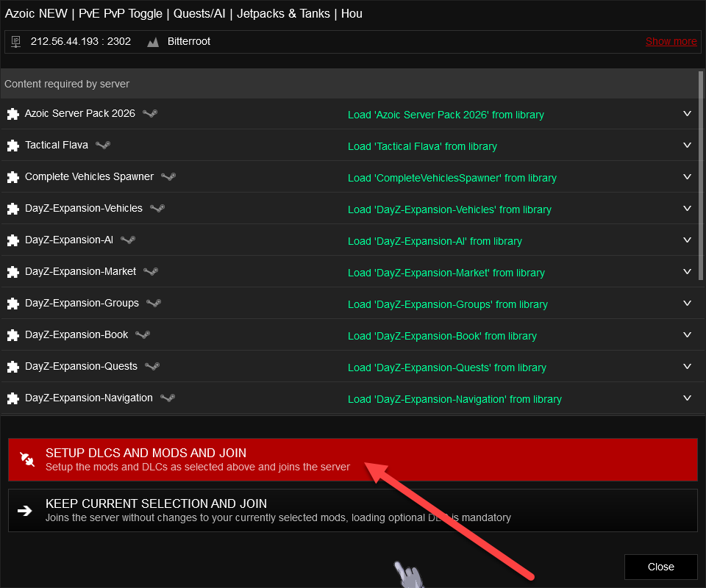706x588 pixels.
Task: Click puzzle icon beside DayZ-Expansion-Groups
Action: coord(13,304)
